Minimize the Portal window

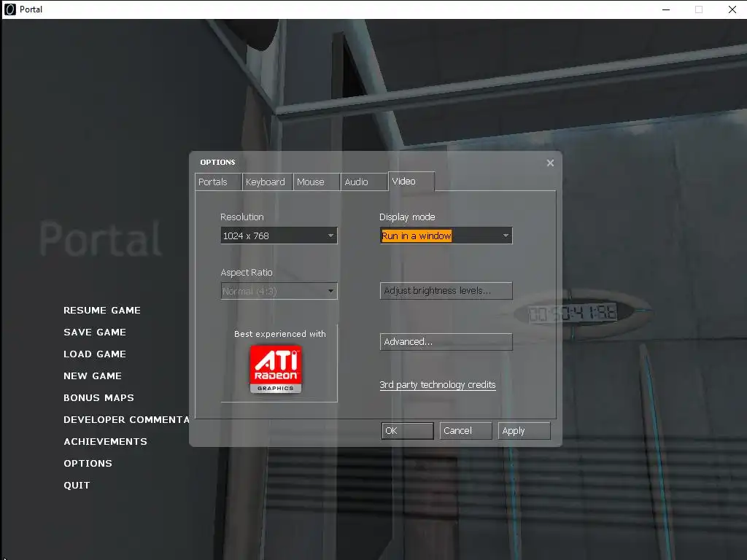[x=666, y=9]
